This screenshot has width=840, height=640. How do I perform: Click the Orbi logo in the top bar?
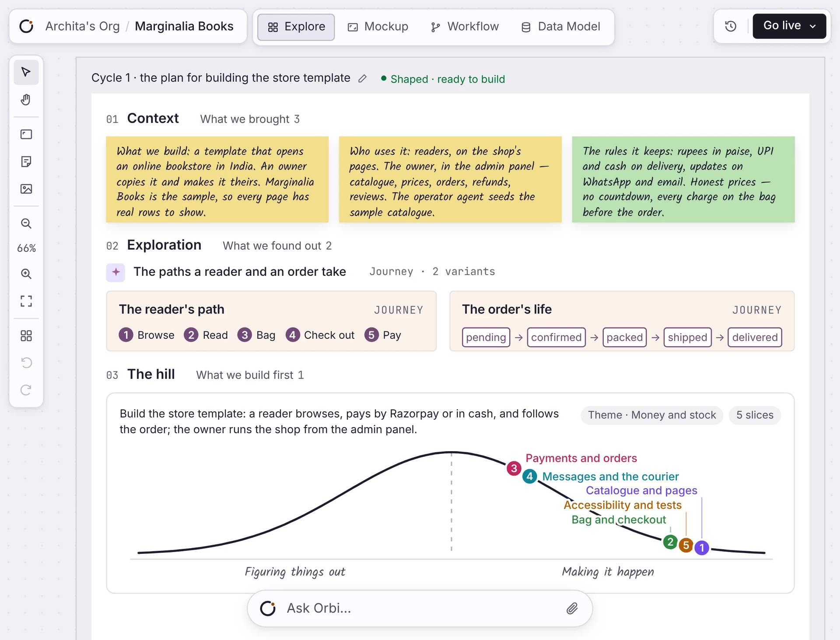point(27,26)
